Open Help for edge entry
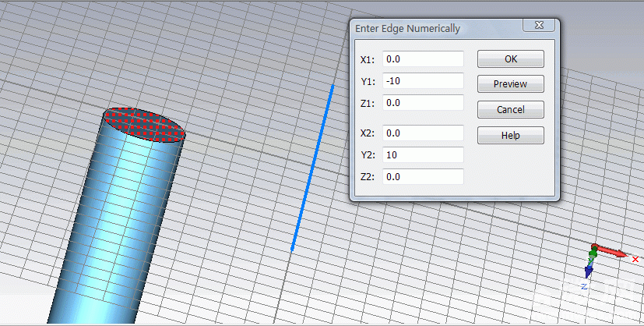 [511, 135]
